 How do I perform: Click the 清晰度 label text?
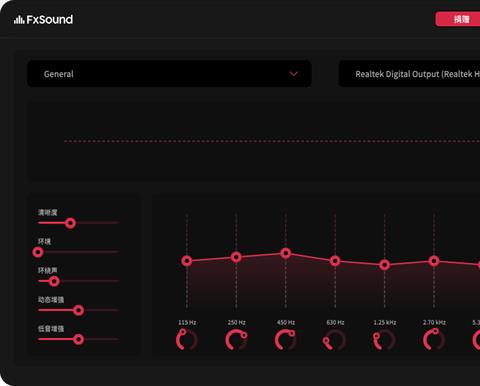[x=48, y=212]
